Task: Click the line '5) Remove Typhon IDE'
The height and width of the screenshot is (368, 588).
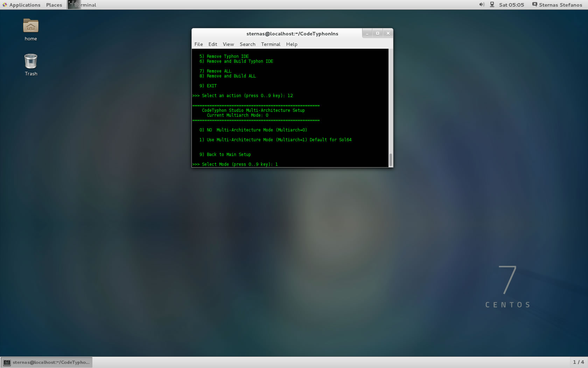Action: point(224,56)
